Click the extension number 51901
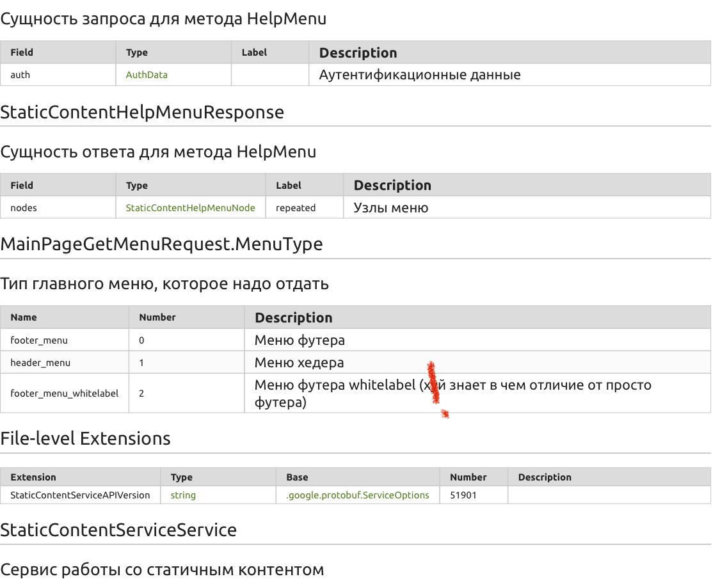This screenshot has width=720, height=588. click(x=463, y=495)
